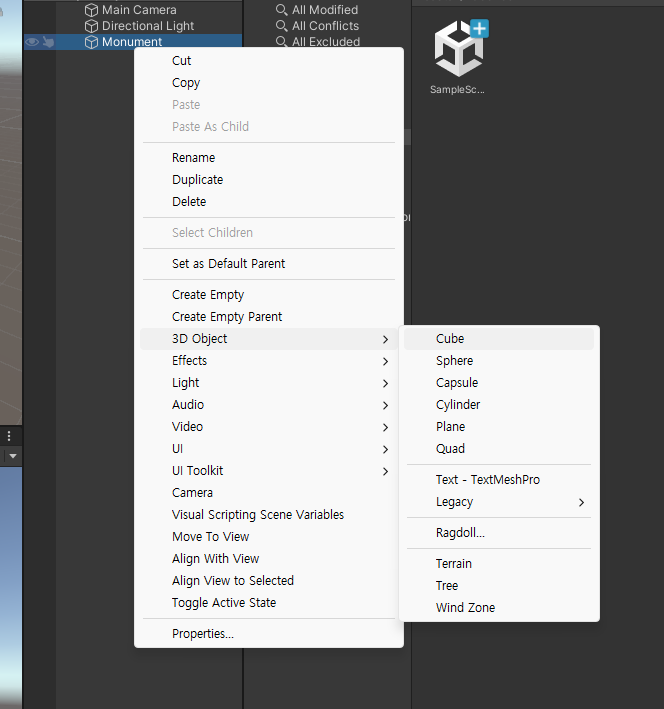Image resolution: width=664 pixels, height=709 pixels.
Task: Click the Directional Light cube icon
Action: [x=91, y=26]
